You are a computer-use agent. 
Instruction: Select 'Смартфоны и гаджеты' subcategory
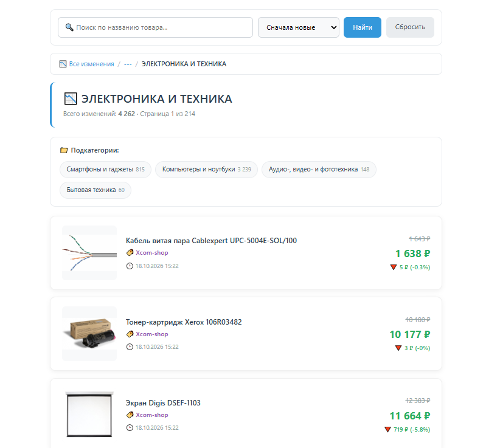tap(105, 169)
